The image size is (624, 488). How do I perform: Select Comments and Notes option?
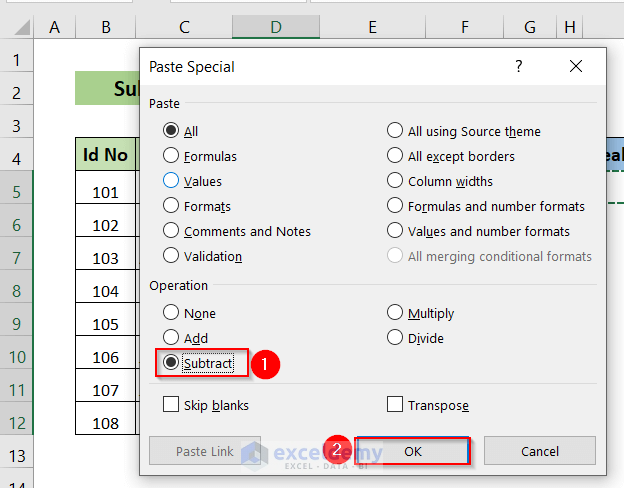click(x=171, y=231)
